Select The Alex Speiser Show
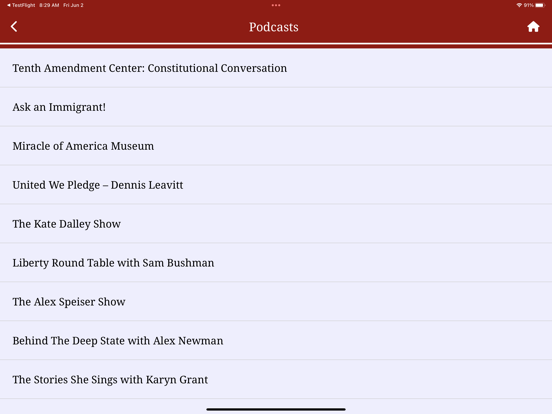552x414 pixels. [x=276, y=302]
